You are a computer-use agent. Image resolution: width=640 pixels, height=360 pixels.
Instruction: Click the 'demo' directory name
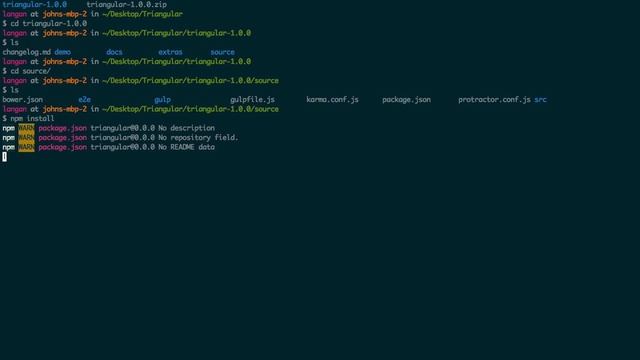click(x=62, y=52)
